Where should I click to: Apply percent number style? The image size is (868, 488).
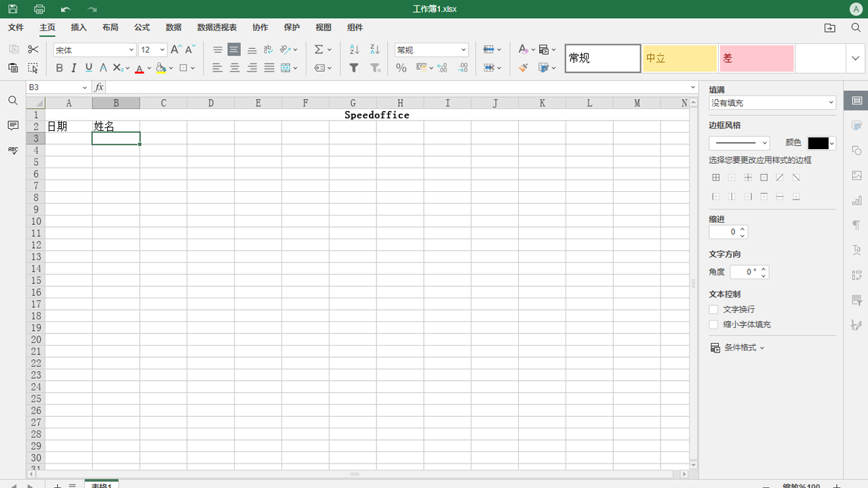[x=401, y=68]
